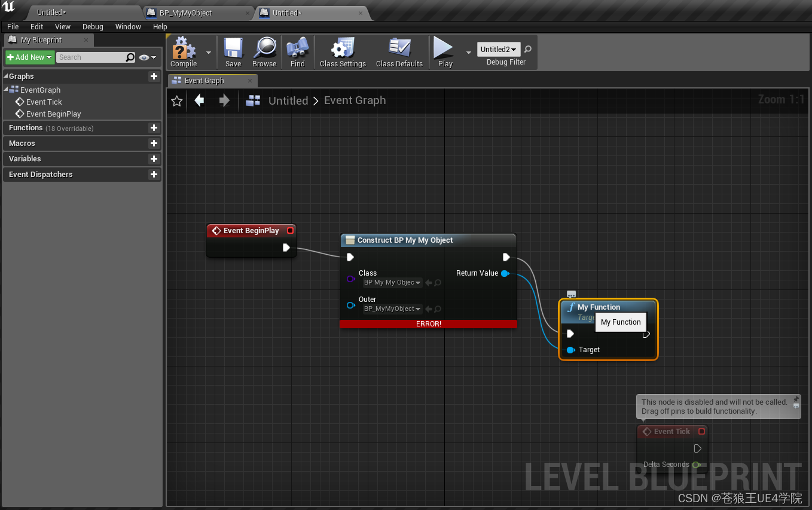Click the Return Value output pin

505,273
